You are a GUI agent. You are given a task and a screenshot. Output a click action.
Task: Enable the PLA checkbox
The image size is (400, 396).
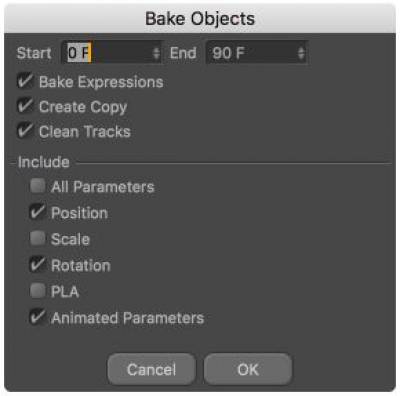[37, 291]
